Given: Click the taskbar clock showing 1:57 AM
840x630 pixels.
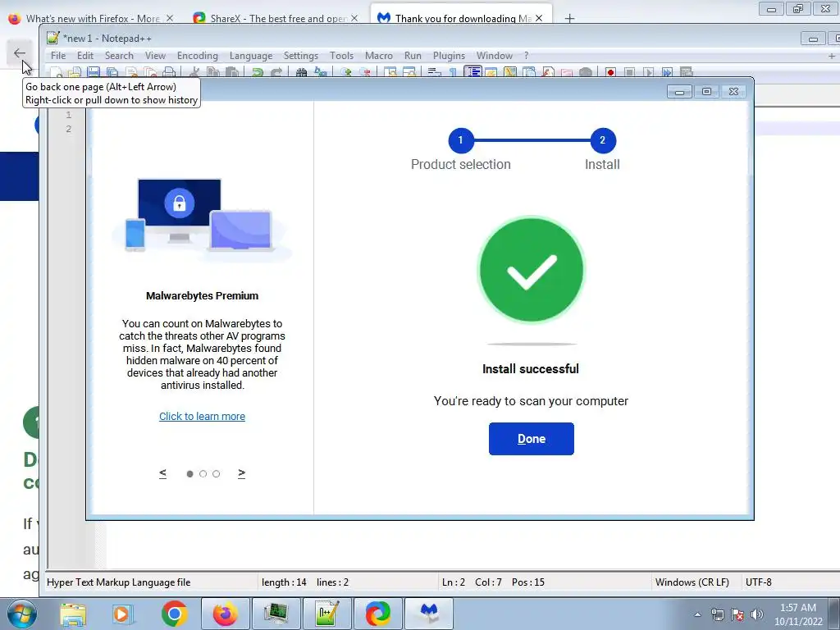Looking at the screenshot, I should 798,614.
